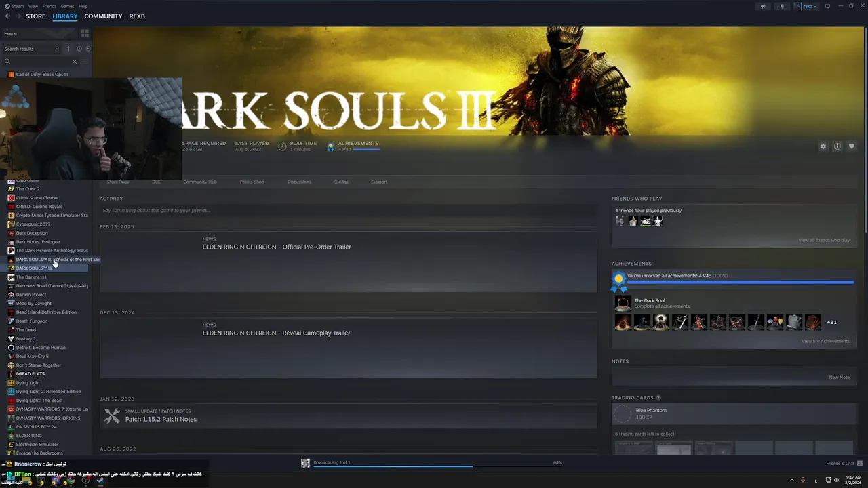This screenshot has height=488, width=868.
Task: Toggle favorite with the heart icon
Action: point(852,146)
